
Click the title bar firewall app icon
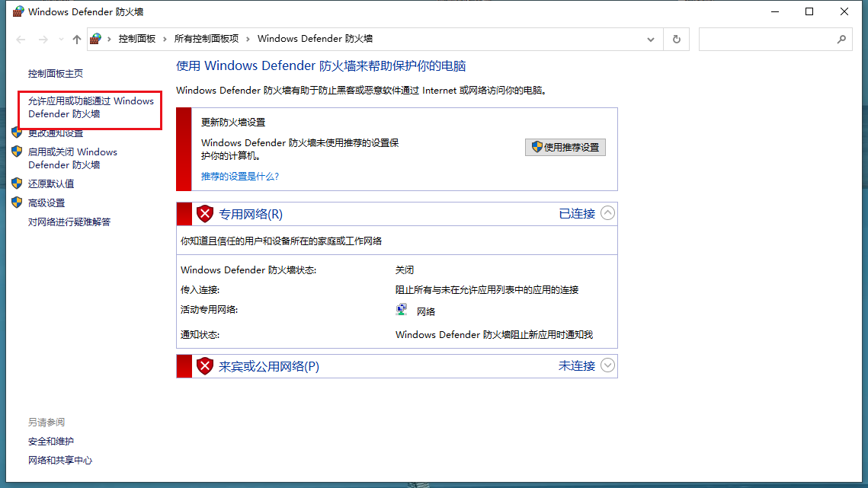18,11
